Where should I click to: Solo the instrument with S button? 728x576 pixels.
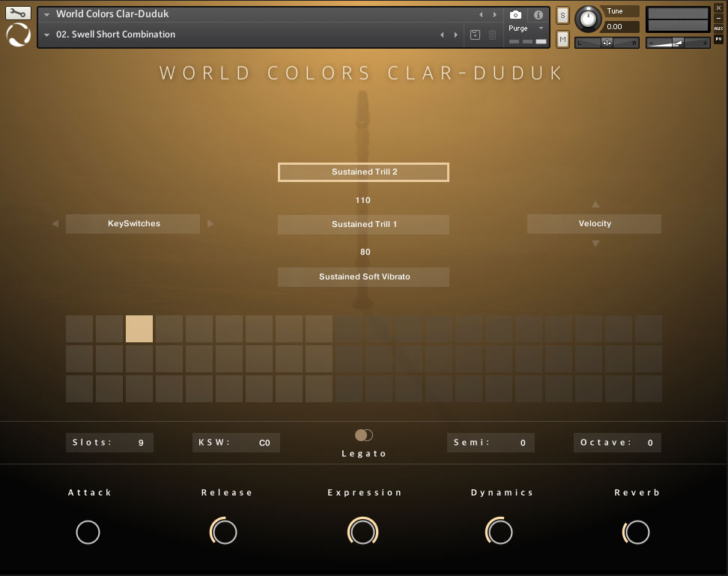click(562, 16)
